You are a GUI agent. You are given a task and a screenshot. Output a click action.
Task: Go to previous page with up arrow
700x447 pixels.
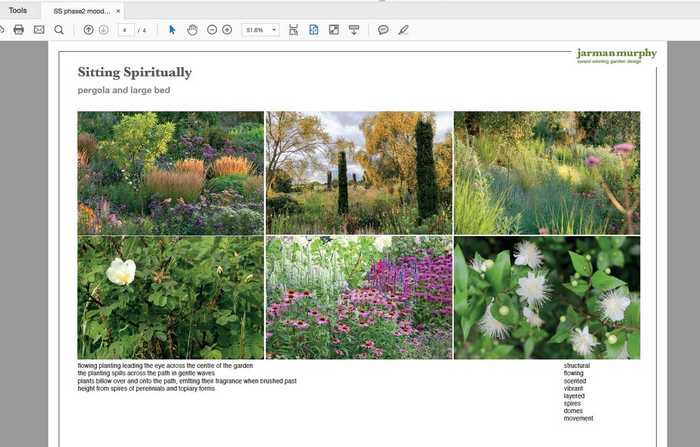88,30
